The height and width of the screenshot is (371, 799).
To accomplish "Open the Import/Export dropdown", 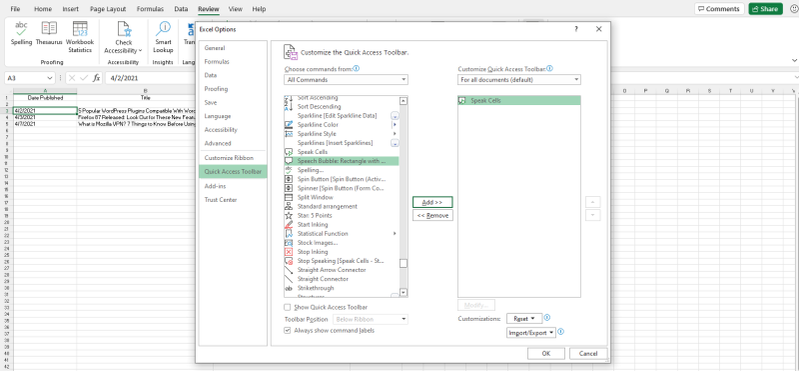I will [x=530, y=333].
